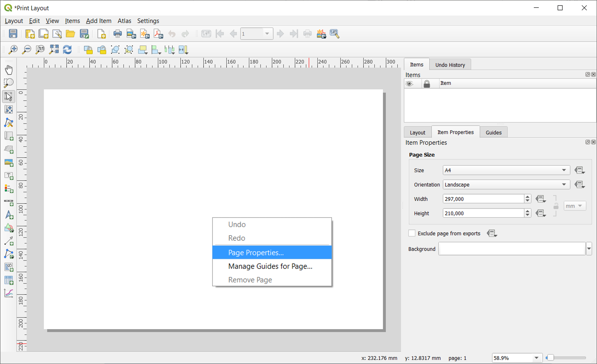Screen dimensions: 597x364
Task: Click data-defined override button for Size
Action: 580,170
